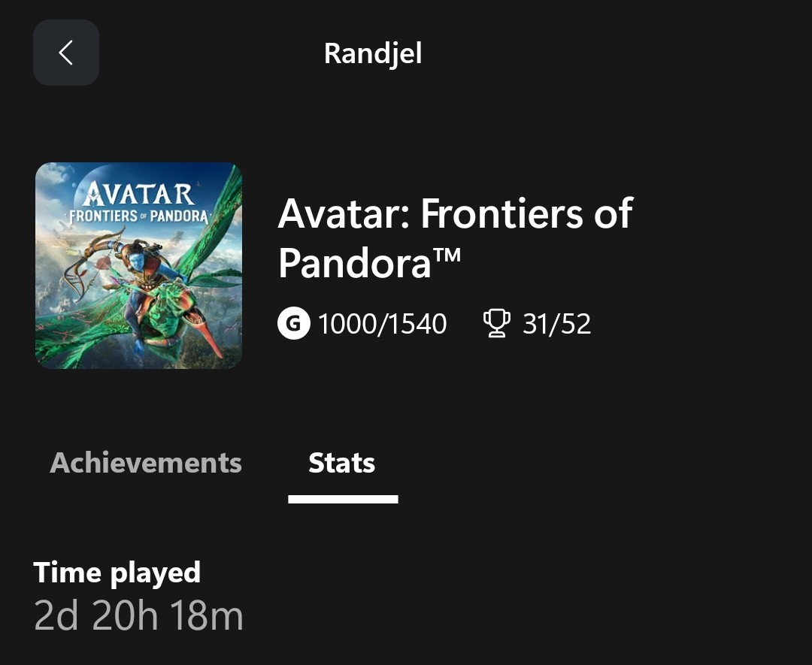Screen dimensions: 812x665
Task: Click the 31/52 achievements count
Action: click(x=556, y=324)
